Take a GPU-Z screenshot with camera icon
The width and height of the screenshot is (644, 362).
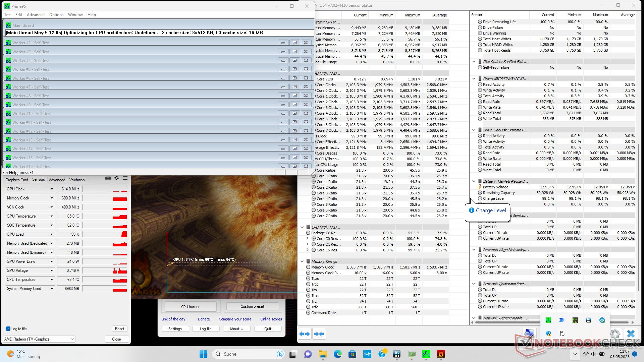click(x=108, y=178)
